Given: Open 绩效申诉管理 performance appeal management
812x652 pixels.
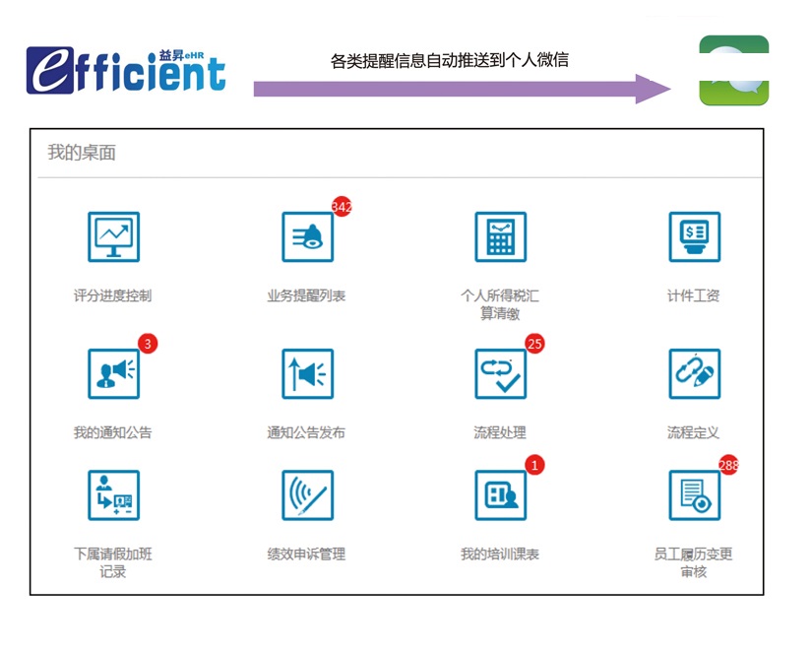Looking at the screenshot, I should point(307,495).
